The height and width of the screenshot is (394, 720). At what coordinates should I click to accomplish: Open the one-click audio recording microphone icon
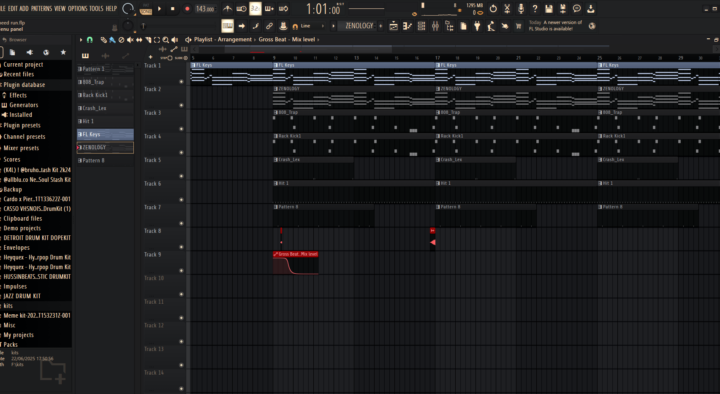tap(521, 9)
